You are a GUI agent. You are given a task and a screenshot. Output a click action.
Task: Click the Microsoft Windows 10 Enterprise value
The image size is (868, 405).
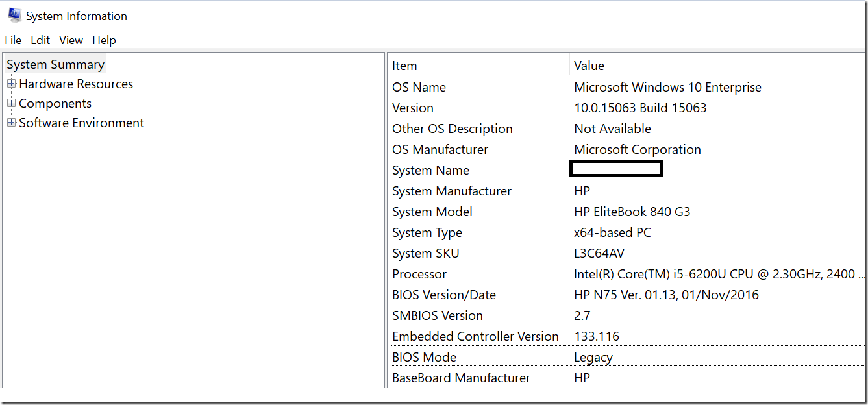pos(667,88)
